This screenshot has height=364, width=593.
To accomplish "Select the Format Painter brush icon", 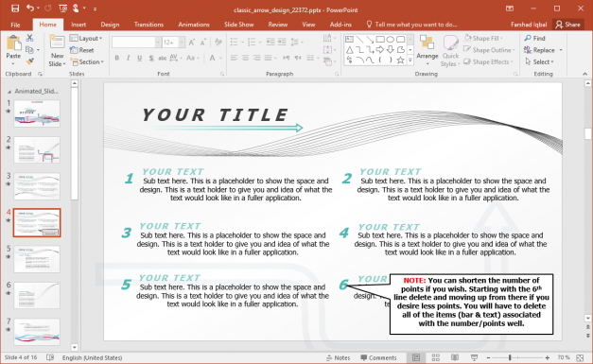I will click(29, 61).
